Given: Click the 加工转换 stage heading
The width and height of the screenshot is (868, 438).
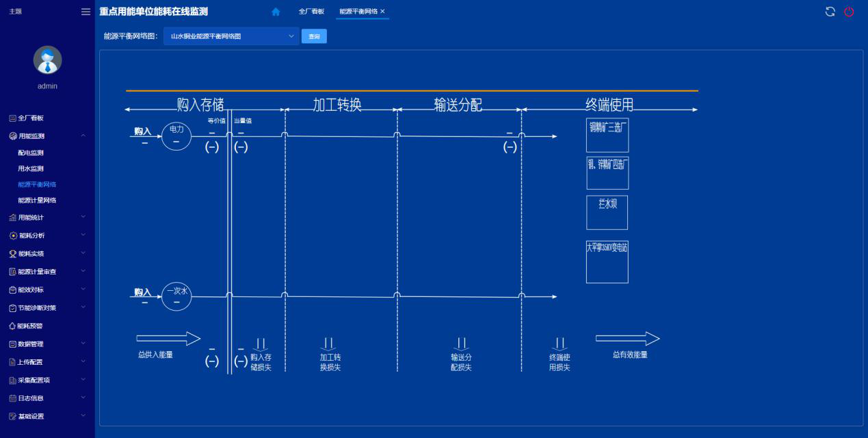Looking at the screenshot, I should coord(337,105).
